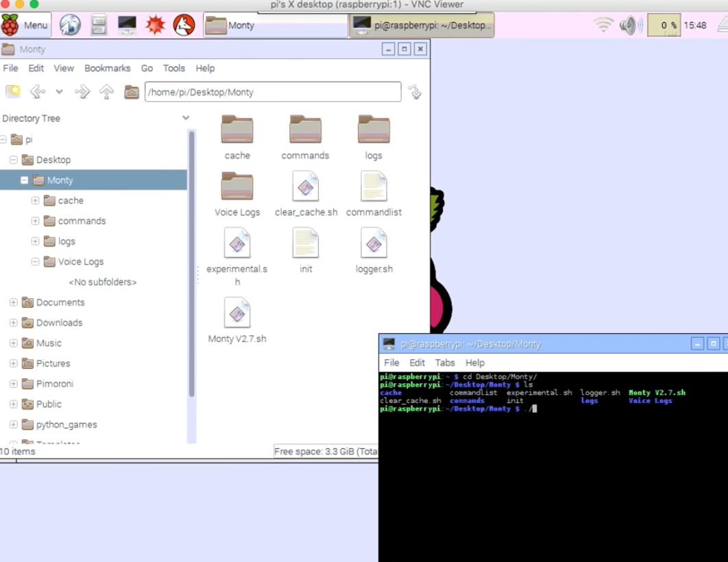Click the jump-to-path go icon
This screenshot has height=562, width=728.
point(415,91)
